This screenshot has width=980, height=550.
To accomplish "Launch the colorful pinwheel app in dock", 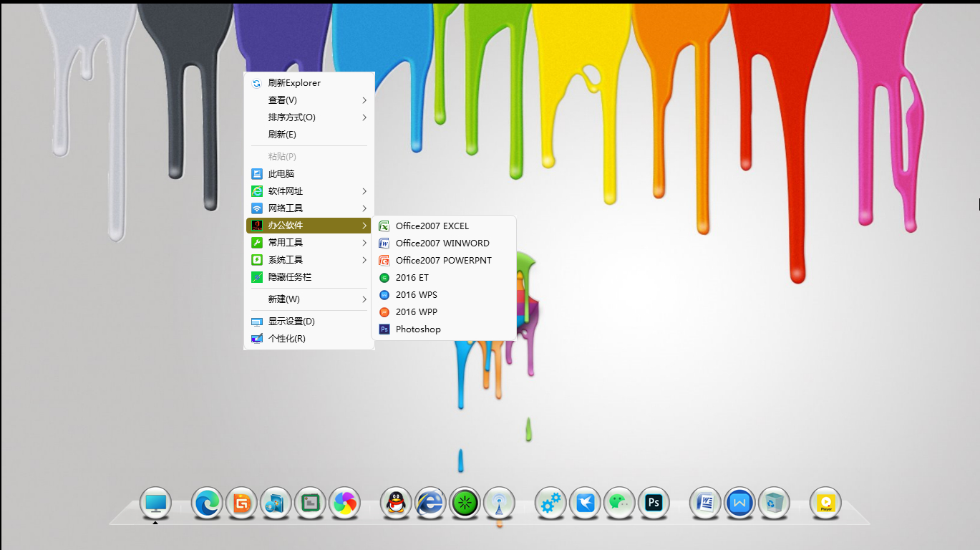I will click(x=344, y=503).
